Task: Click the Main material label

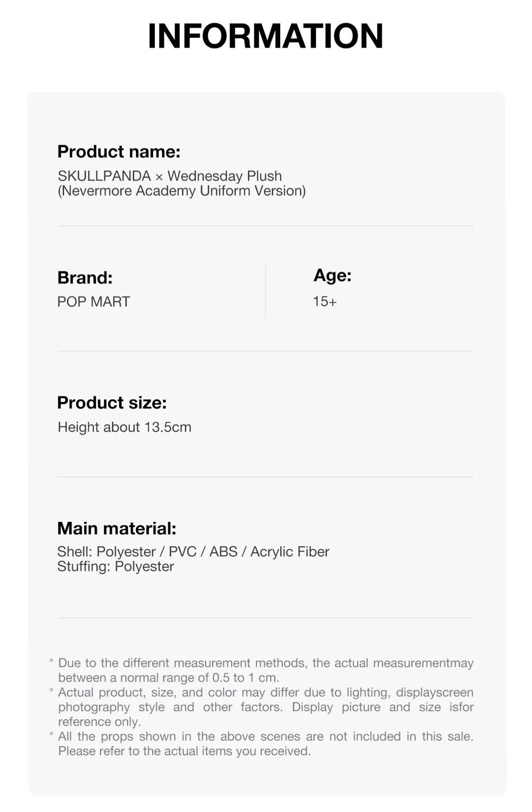Action: pos(116,528)
